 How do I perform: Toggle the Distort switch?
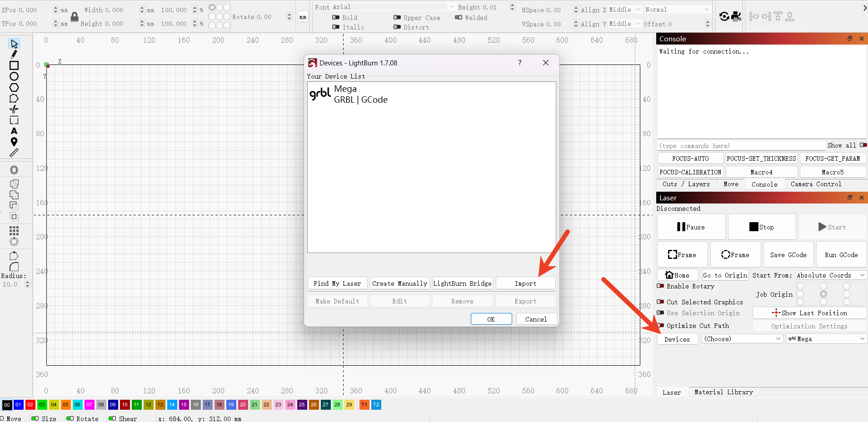coord(397,27)
